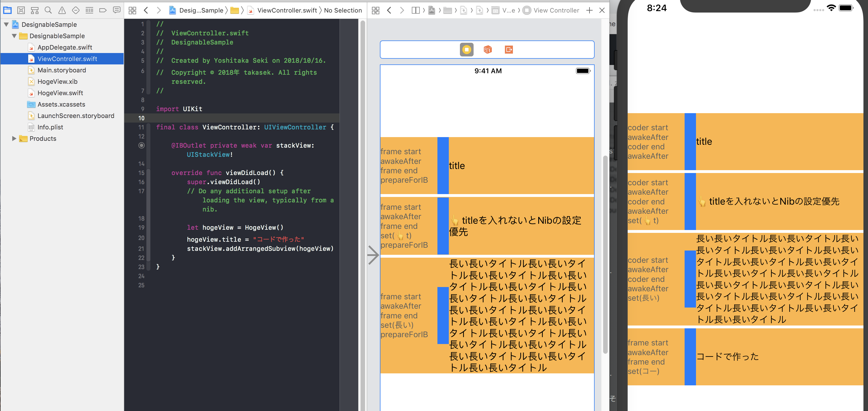Viewport: 868px width, 411px height.
Task: Click ViewController.swift in the jump bar
Action: click(287, 10)
